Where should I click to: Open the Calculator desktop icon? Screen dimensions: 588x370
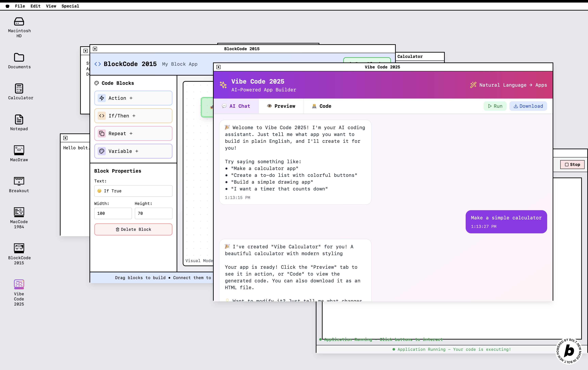tap(19, 88)
